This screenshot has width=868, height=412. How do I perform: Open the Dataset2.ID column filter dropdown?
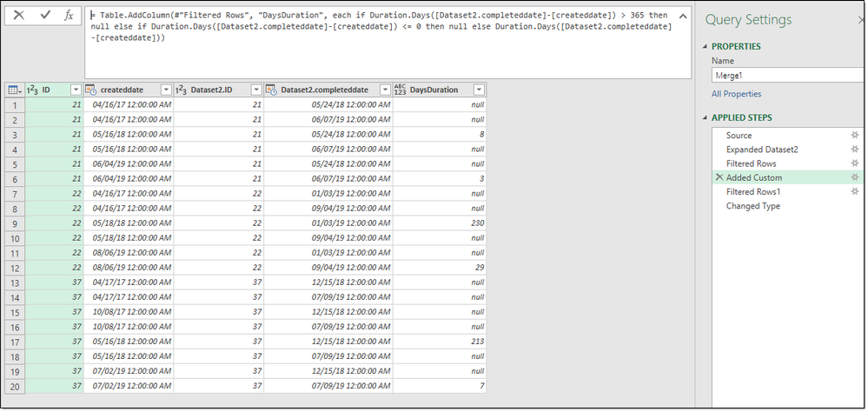pyautogui.click(x=255, y=90)
